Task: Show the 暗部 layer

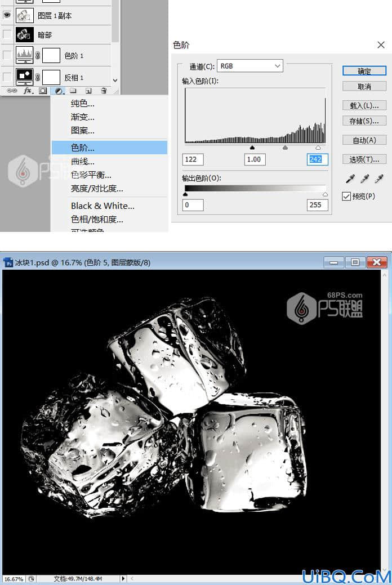Action: pyautogui.click(x=7, y=35)
